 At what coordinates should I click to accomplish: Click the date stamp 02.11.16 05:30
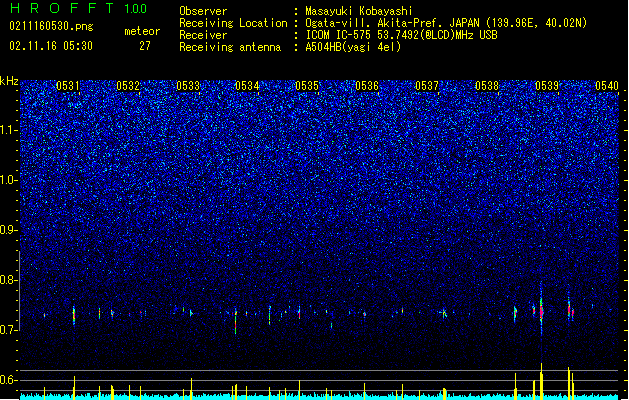pos(51,46)
